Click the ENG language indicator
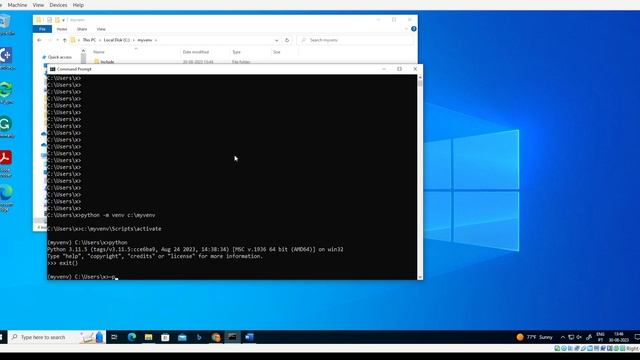This screenshot has height=360, width=640. [x=600, y=337]
